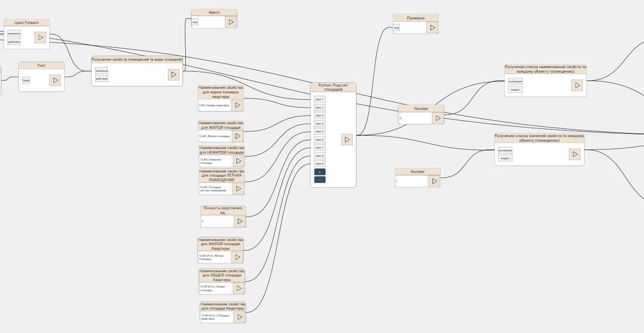Click play on Точность округления node

(x=239, y=221)
